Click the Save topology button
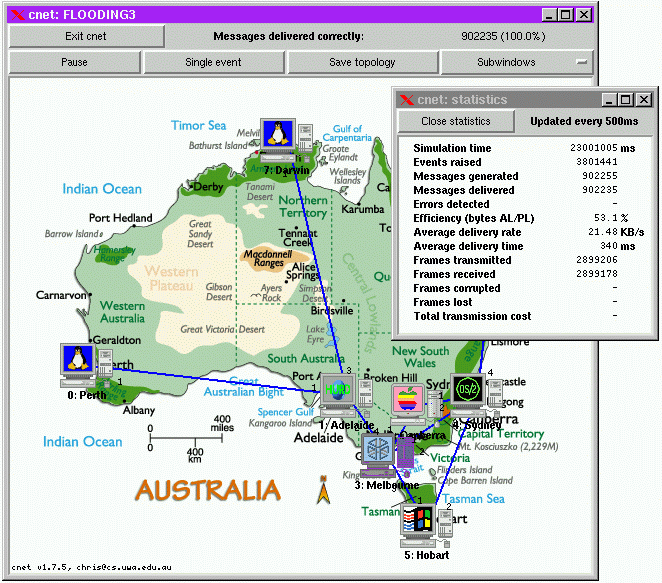Screen dimensions: 662x583 click(x=362, y=62)
